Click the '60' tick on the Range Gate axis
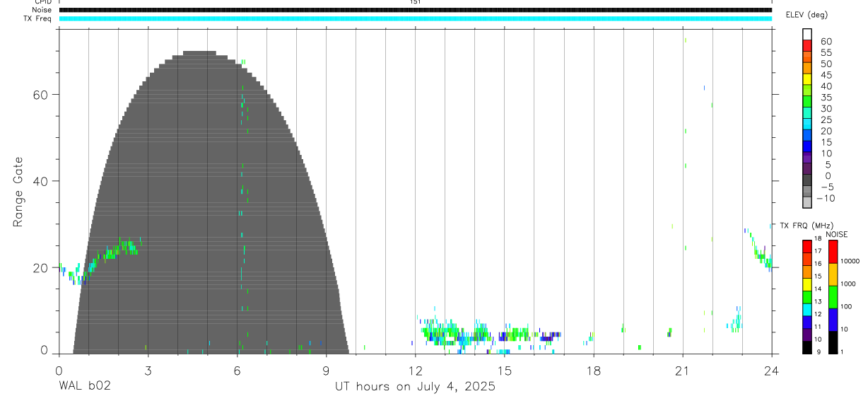The image size is (868, 401). [x=42, y=95]
